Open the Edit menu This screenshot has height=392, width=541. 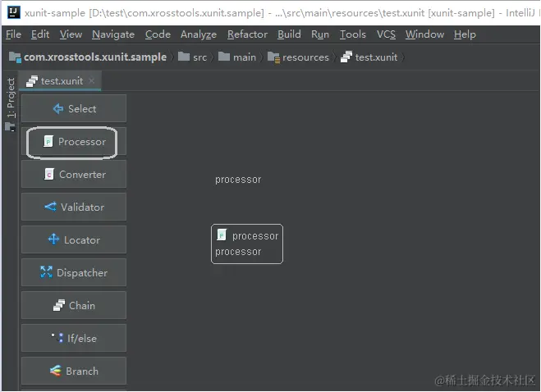click(x=40, y=34)
